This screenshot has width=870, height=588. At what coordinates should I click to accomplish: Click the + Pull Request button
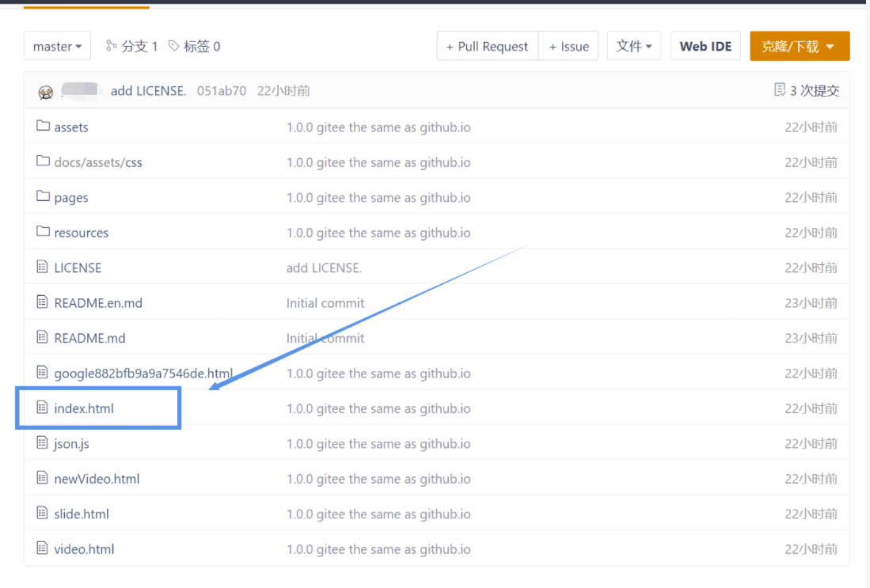tap(487, 47)
